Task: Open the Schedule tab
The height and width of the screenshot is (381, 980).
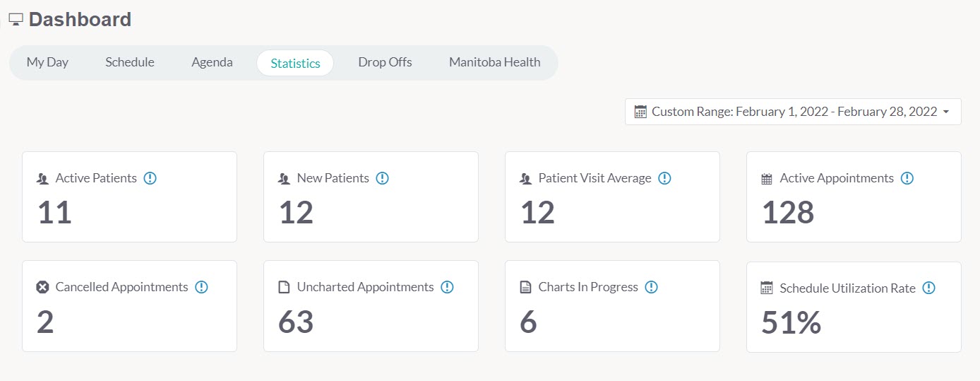Action: (x=130, y=62)
